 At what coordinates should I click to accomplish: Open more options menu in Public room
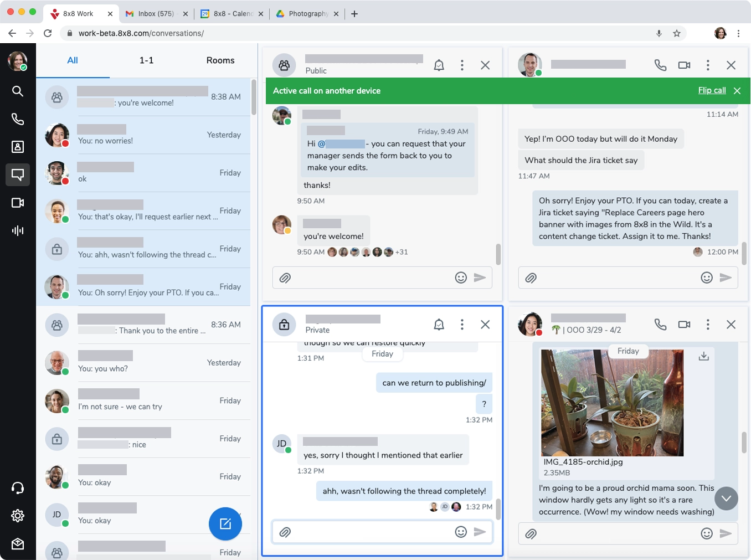462,65
